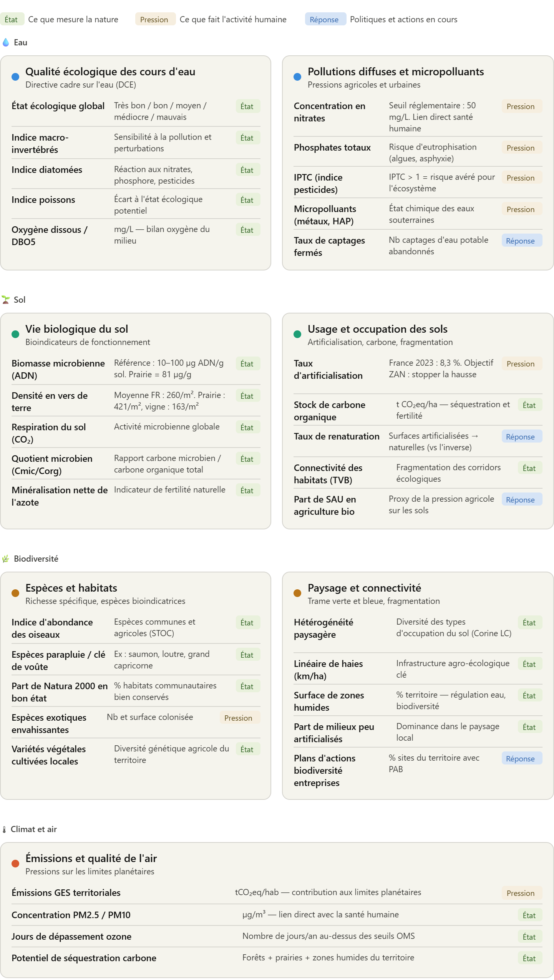This screenshot has height=980, width=554.
Task: Click the orange dot beside Paysage et connectivité
Action: coord(297,593)
